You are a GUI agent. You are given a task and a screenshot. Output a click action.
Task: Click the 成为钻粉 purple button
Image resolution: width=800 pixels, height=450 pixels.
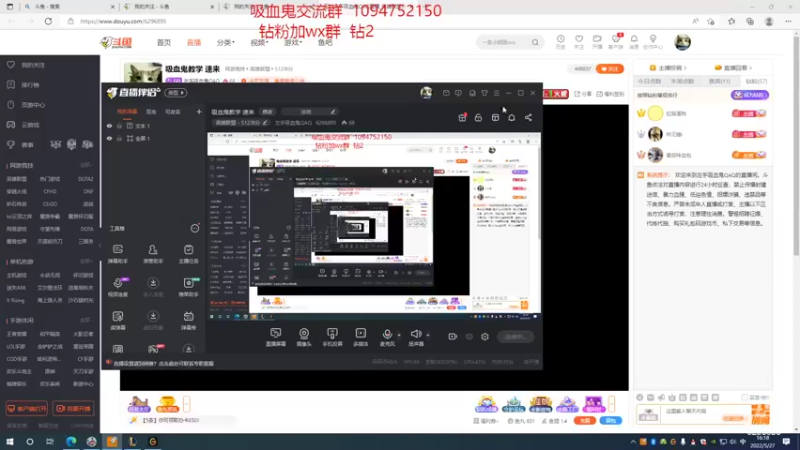(x=749, y=95)
